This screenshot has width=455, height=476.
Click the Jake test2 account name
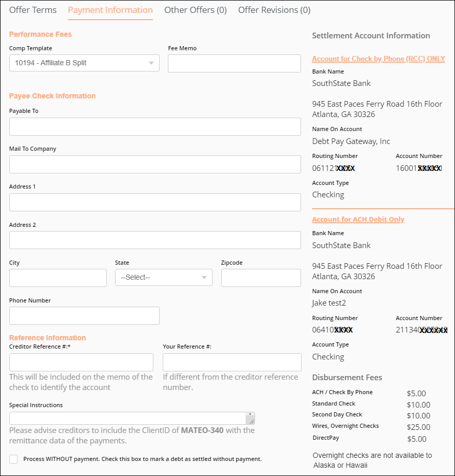pyautogui.click(x=329, y=302)
